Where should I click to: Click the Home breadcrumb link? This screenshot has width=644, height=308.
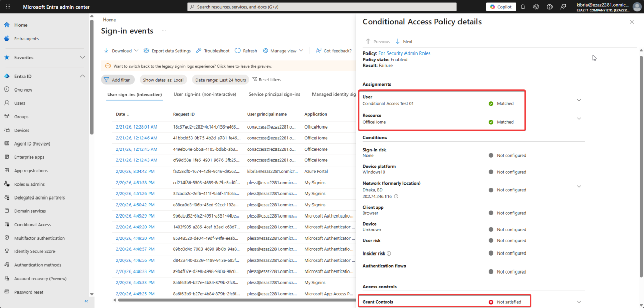(109, 20)
